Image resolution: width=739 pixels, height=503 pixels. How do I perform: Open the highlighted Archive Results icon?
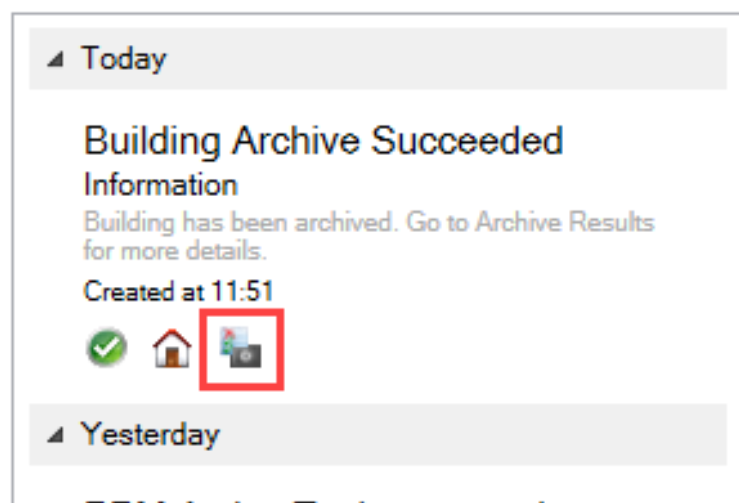coord(241,350)
